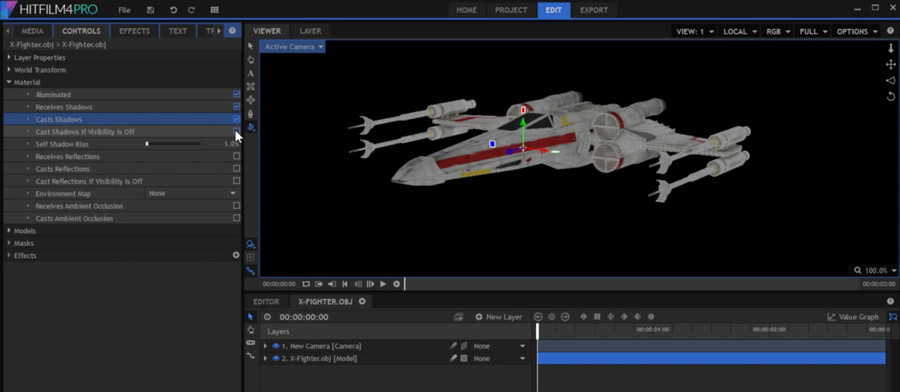This screenshot has width=900, height=392.
Task: Open the grid workspaces icon in top bar
Action: click(x=215, y=10)
